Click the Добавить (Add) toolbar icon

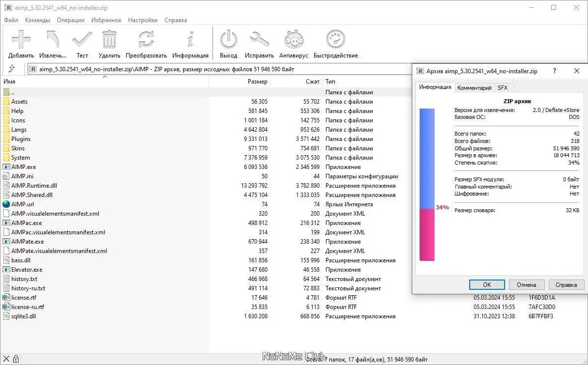(x=21, y=39)
